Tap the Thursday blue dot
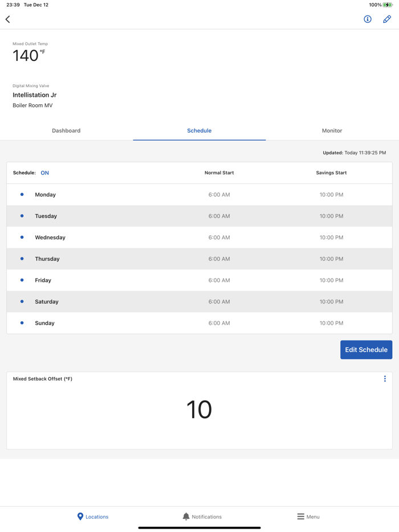Screen dimensions: 399x532 pyautogui.click(x=22, y=259)
